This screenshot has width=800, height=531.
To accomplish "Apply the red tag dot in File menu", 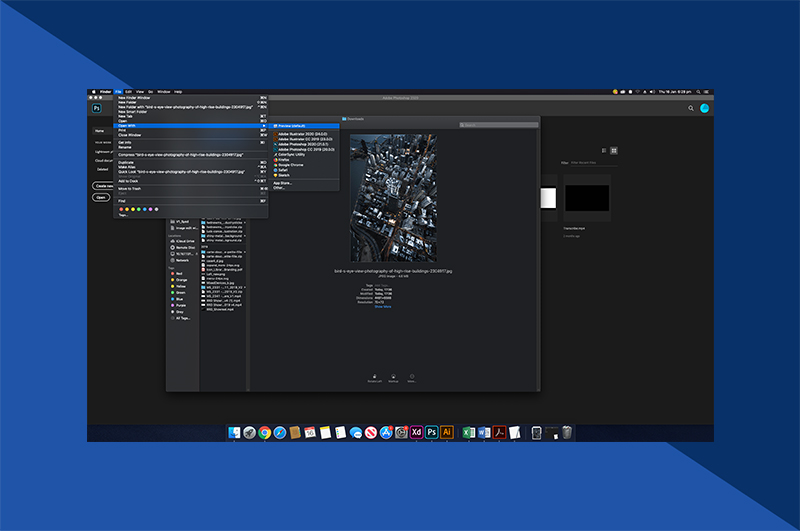I will pyautogui.click(x=121, y=209).
